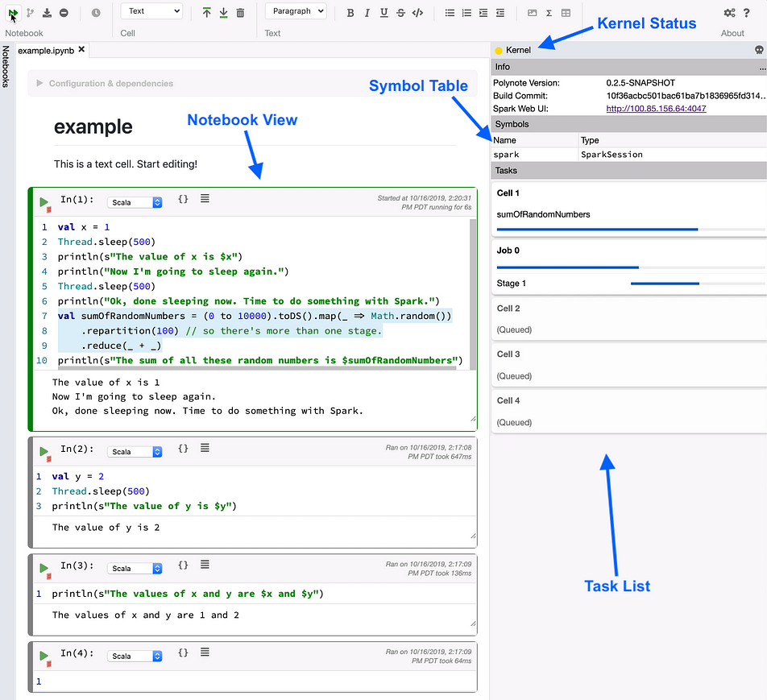Toggle underline formatting
The image size is (767, 700).
pyautogui.click(x=384, y=13)
